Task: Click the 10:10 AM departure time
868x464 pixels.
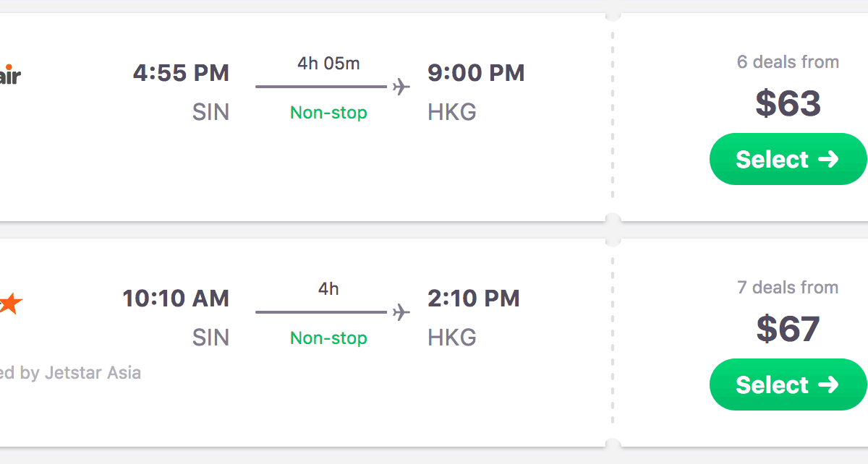Action: pyautogui.click(x=176, y=298)
